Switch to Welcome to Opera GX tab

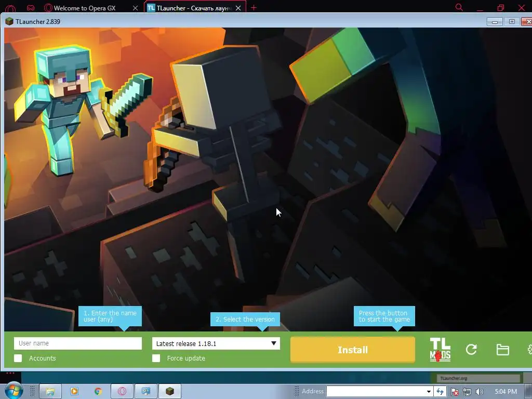(85, 8)
